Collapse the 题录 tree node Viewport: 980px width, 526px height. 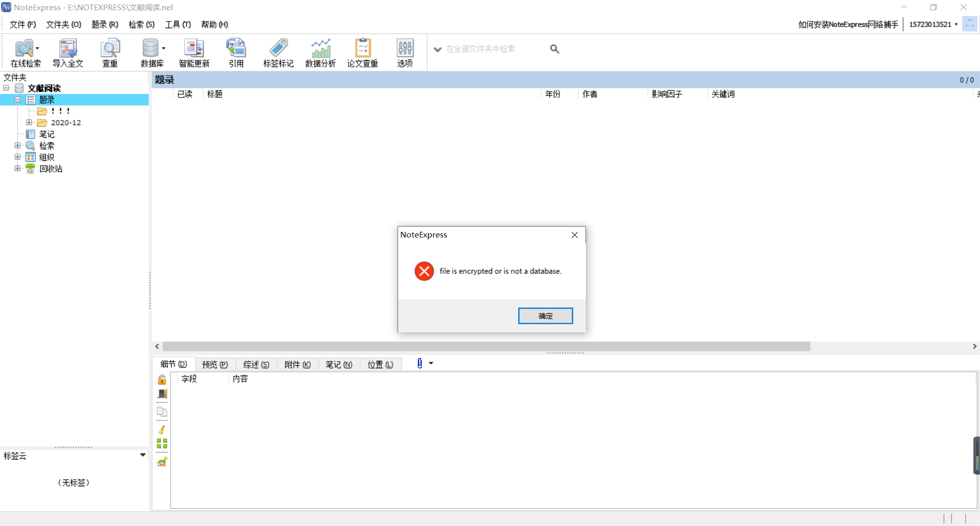[x=17, y=100]
